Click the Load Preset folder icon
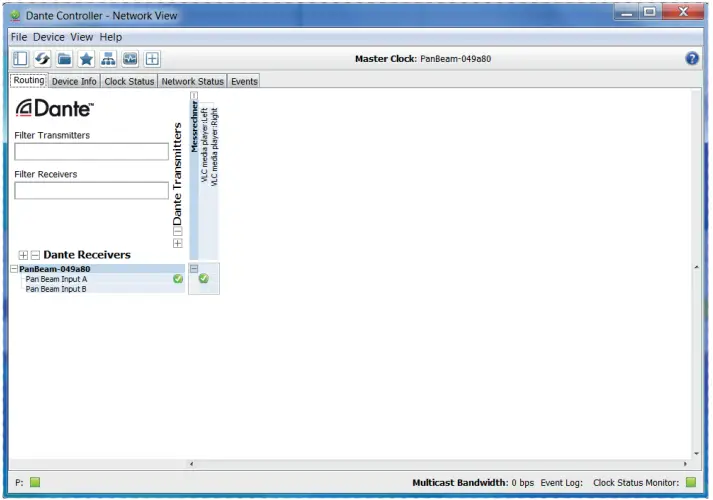The image size is (713, 500). tap(64, 59)
